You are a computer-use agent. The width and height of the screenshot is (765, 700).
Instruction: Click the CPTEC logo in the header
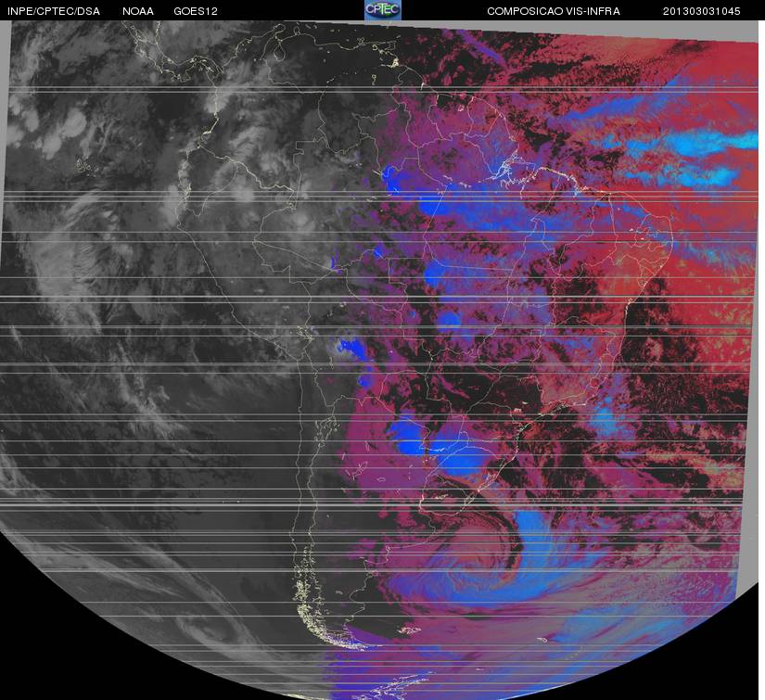pos(383,10)
